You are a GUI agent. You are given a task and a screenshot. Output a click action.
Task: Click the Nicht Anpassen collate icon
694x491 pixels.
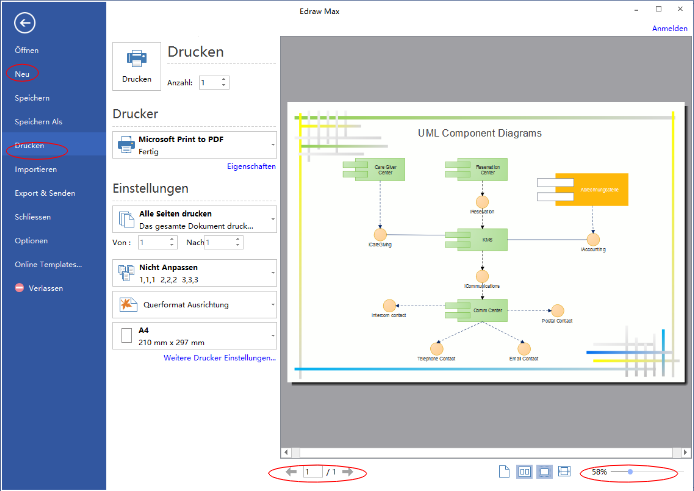coord(126,273)
